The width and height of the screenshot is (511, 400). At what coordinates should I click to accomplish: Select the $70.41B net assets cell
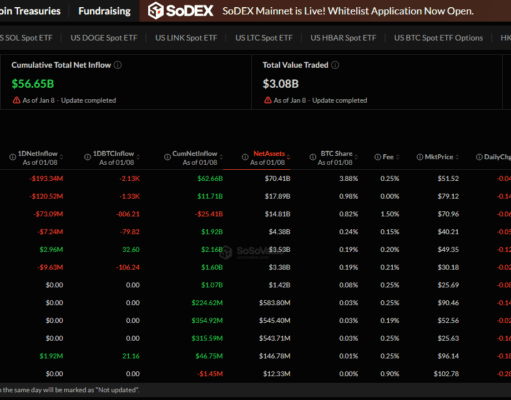277,179
